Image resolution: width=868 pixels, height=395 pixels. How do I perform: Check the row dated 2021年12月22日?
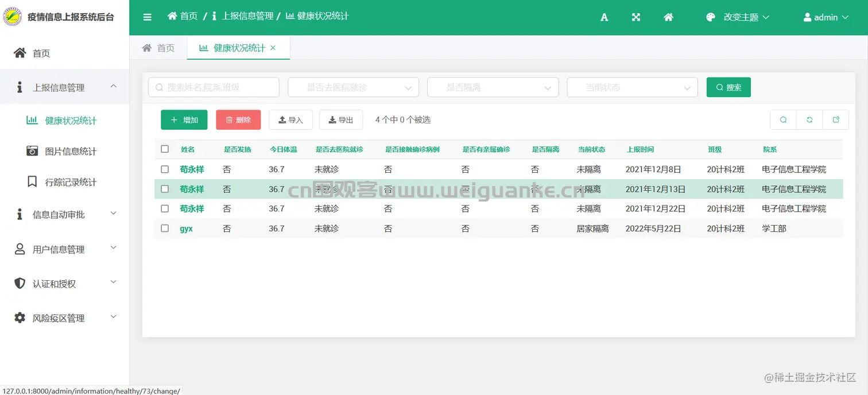pos(165,208)
